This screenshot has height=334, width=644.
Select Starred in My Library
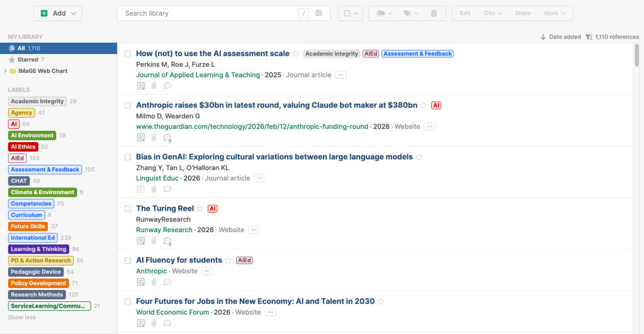pos(28,60)
